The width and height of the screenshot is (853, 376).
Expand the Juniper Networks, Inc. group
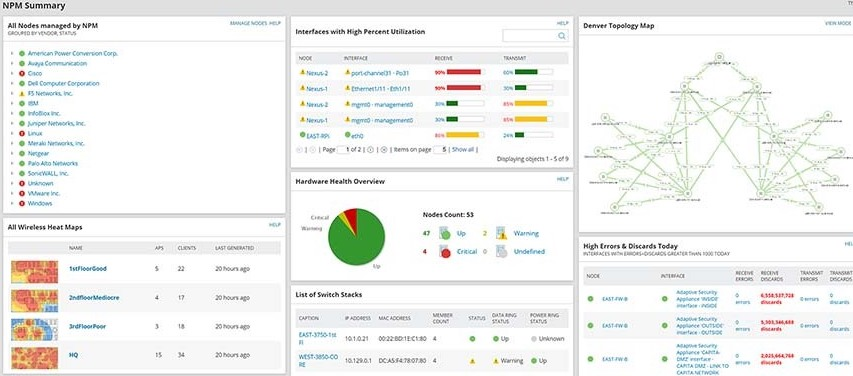coord(12,124)
